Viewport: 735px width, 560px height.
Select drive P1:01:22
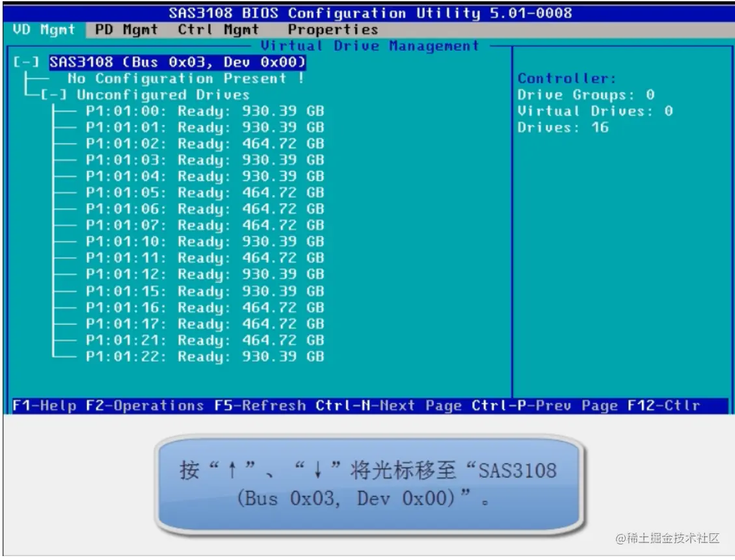(x=205, y=356)
